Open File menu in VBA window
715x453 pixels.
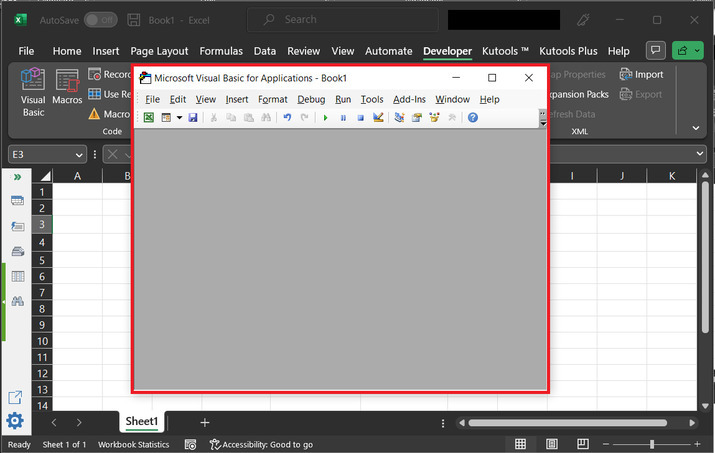[152, 99]
